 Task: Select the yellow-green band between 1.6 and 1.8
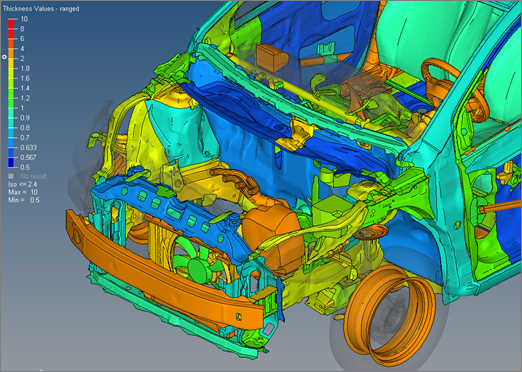click(x=11, y=73)
